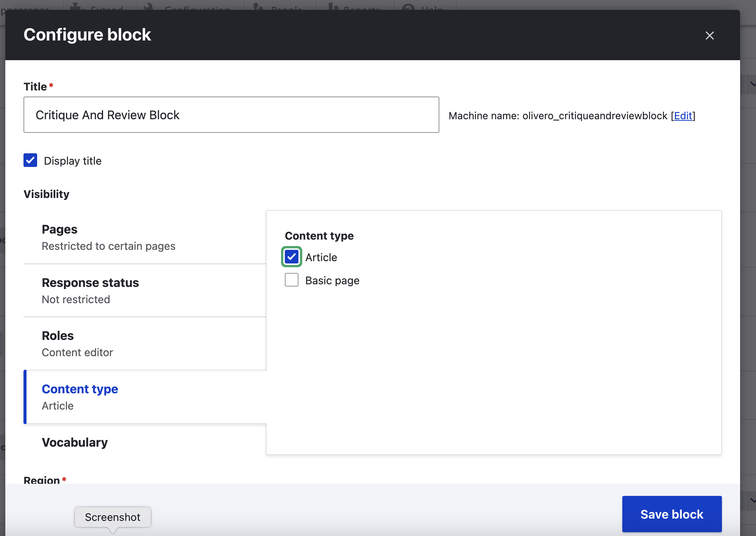Image resolution: width=756 pixels, height=536 pixels.
Task: Uncheck the Article content type checkbox
Action: click(292, 257)
